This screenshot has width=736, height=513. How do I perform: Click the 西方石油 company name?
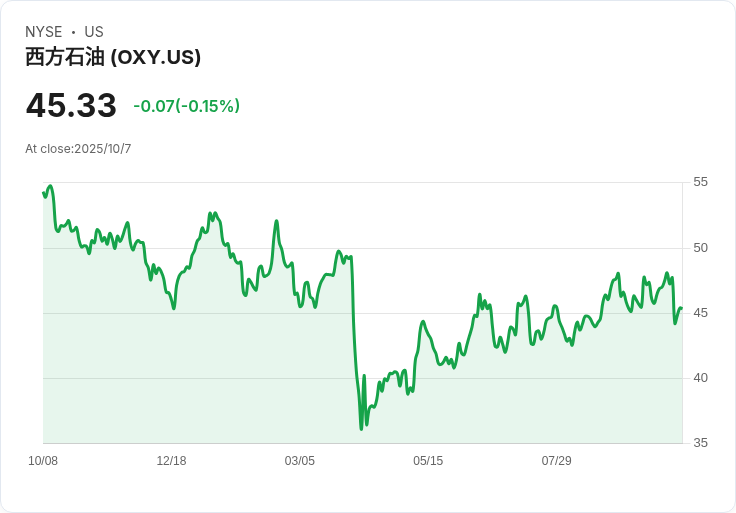tap(65, 57)
